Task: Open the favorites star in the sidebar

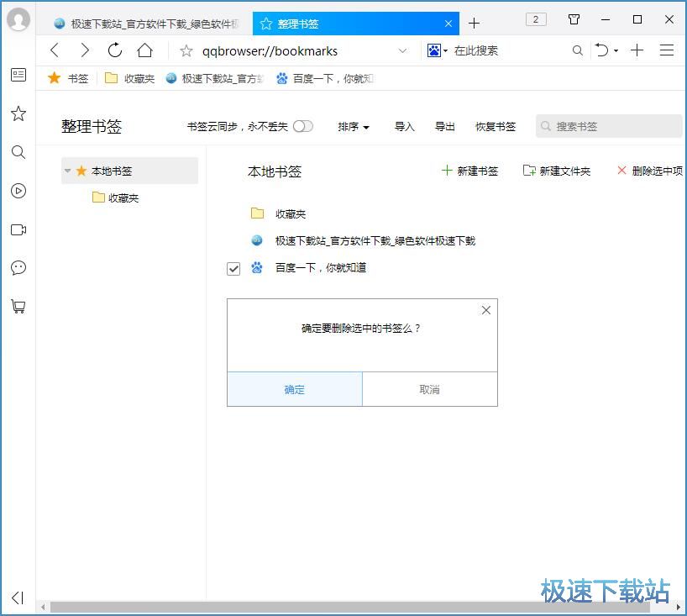Action: pyautogui.click(x=18, y=113)
